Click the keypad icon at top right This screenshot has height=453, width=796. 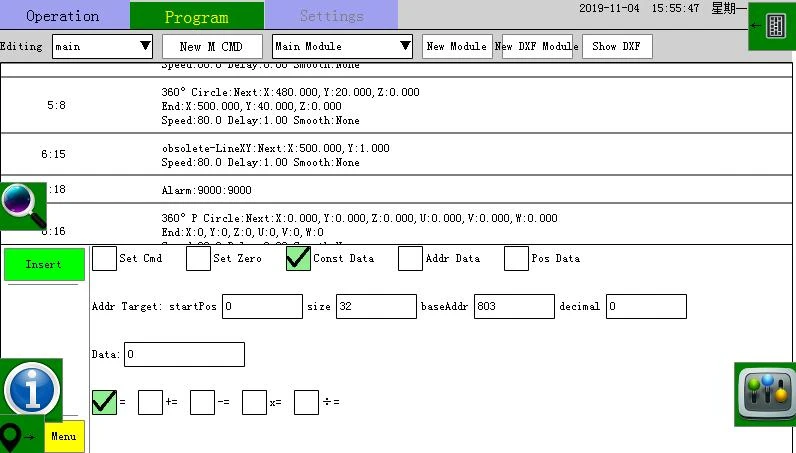point(772,26)
